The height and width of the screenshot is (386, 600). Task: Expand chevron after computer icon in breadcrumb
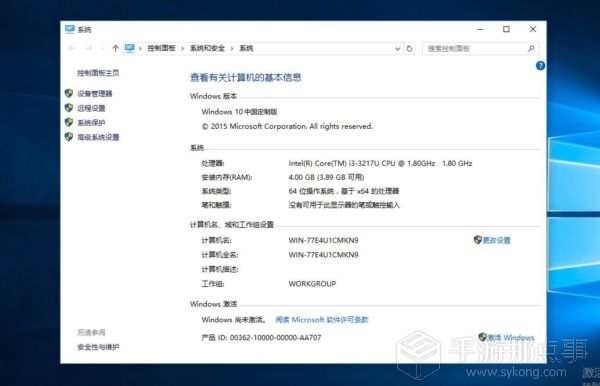pyautogui.click(x=140, y=48)
